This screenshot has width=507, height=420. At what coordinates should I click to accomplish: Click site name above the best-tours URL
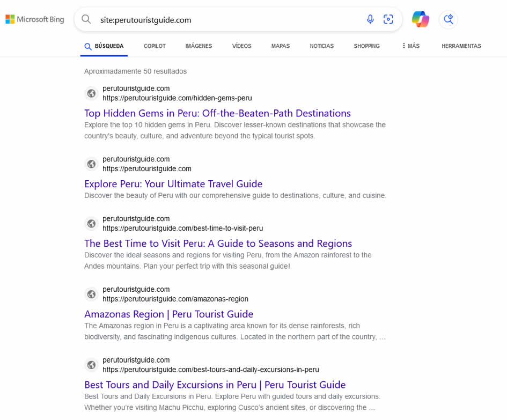point(136,360)
